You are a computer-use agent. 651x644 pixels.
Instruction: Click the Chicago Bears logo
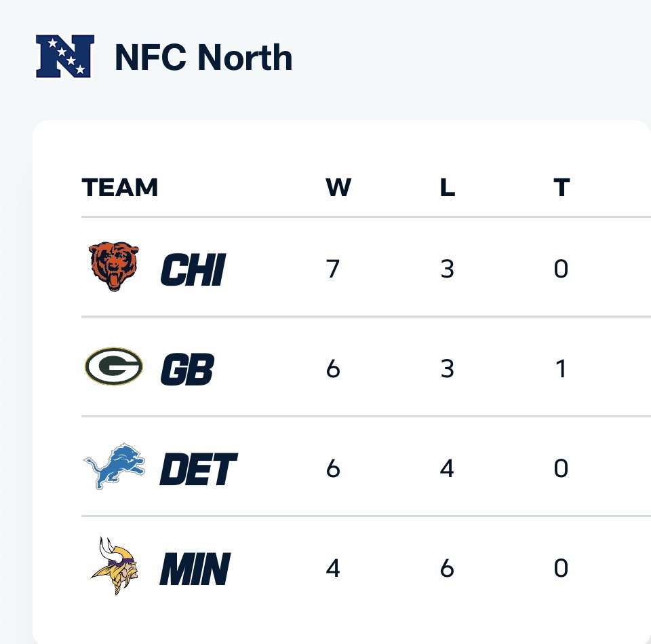pos(115,268)
